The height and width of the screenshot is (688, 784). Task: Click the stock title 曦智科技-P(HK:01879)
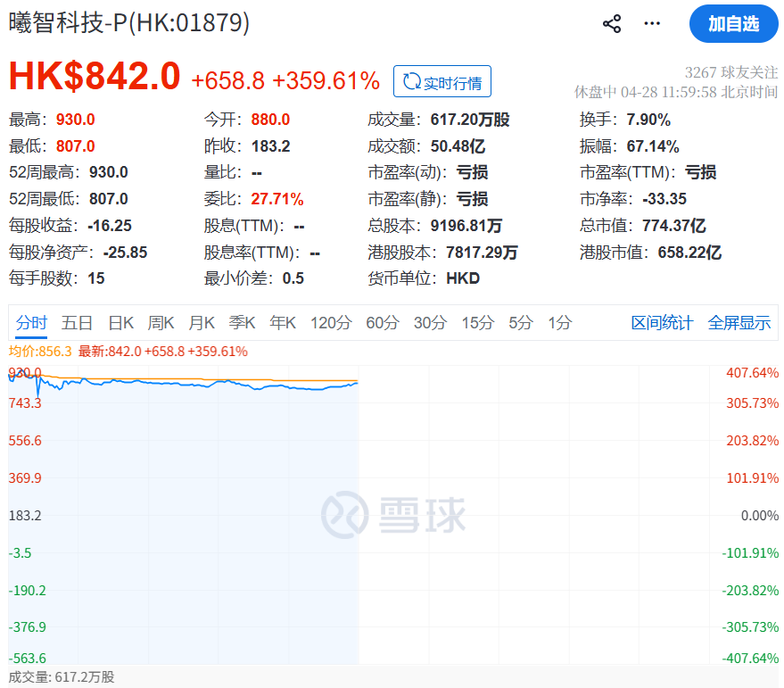point(129,22)
